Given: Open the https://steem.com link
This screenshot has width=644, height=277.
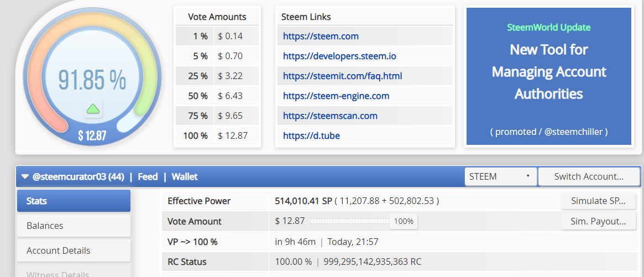Looking at the screenshot, I should click(321, 36).
